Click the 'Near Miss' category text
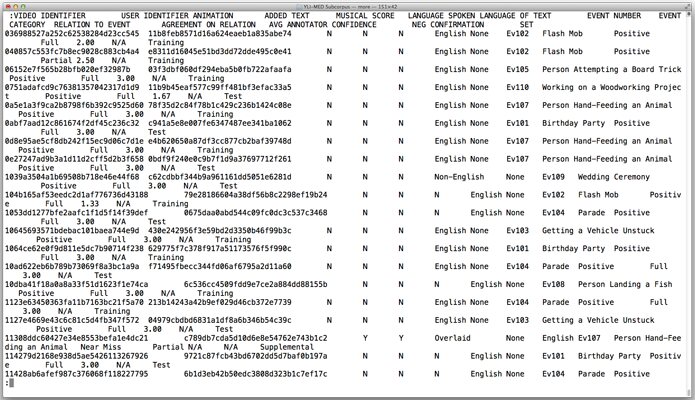 [101, 347]
